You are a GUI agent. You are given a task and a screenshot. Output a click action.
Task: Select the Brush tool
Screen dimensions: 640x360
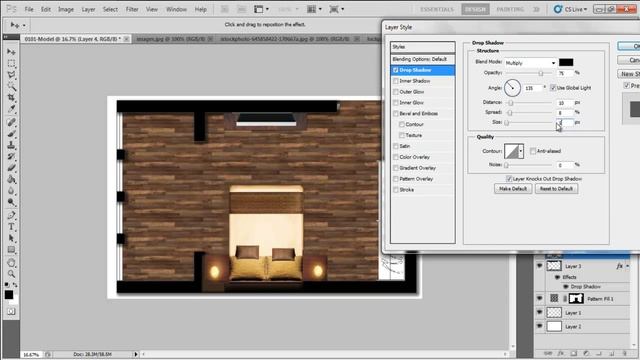(x=11, y=134)
